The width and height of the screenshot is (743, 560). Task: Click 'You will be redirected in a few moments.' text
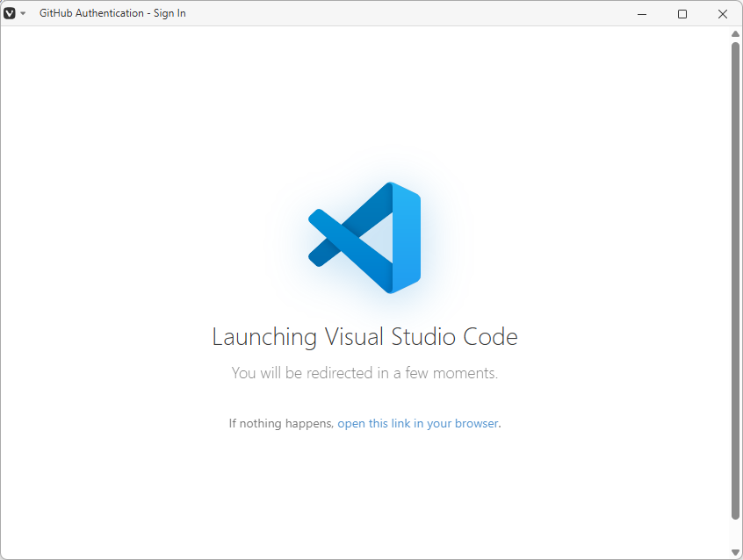[364, 373]
